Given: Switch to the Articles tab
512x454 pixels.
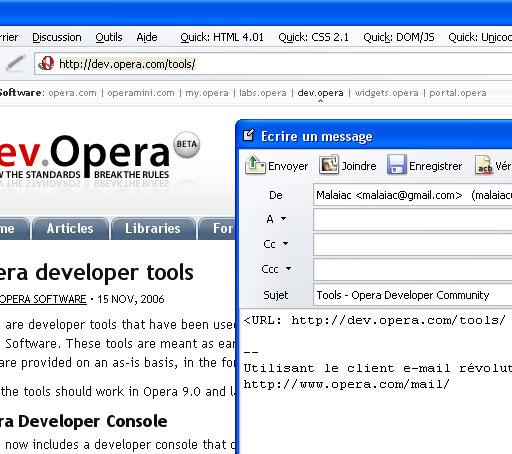Looking at the screenshot, I should pos(70,228).
